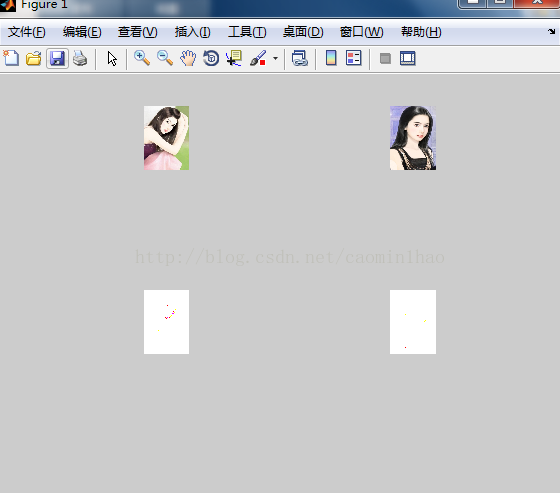
Task: Open the 查看(V) menu
Action: click(x=138, y=32)
